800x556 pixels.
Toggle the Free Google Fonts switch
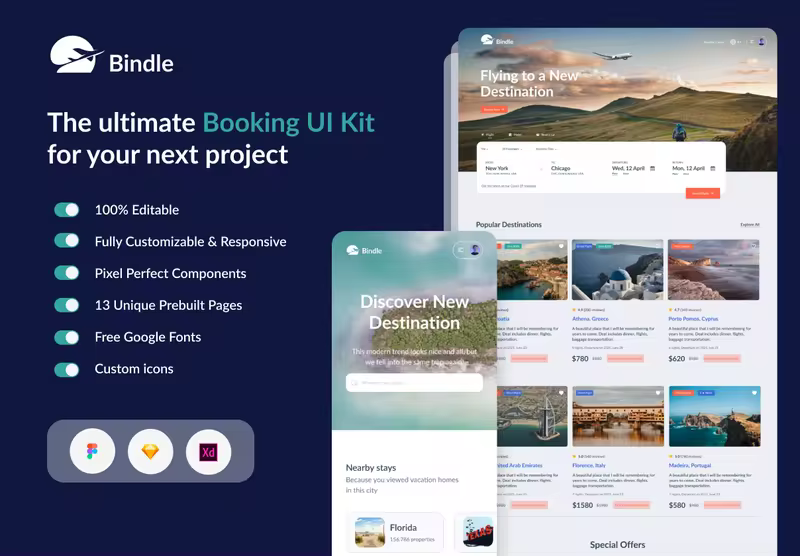coord(67,337)
